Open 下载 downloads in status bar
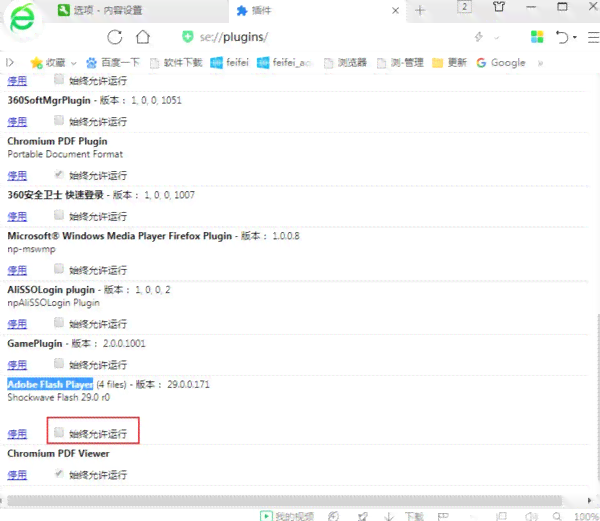Screen dimensions: 600x521 pos(404,516)
